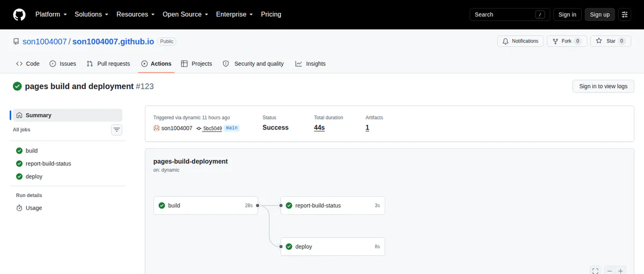Click the Projects tab table icon
Image resolution: width=644 pixels, height=274 pixels.
(x=185, y=63)
